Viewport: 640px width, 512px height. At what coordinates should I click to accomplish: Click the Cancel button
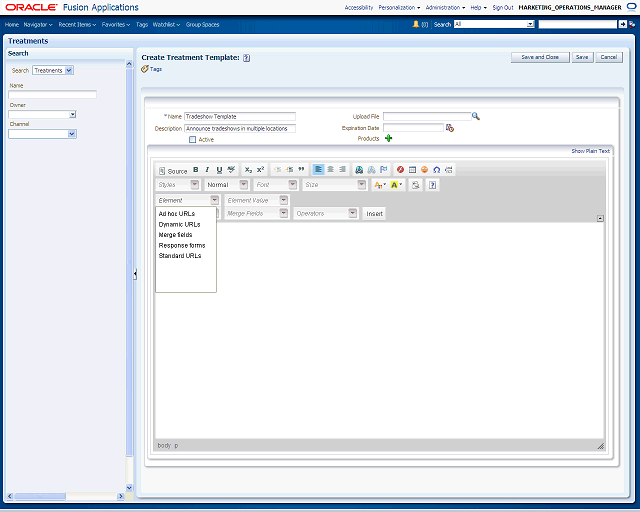coord(609,57)
